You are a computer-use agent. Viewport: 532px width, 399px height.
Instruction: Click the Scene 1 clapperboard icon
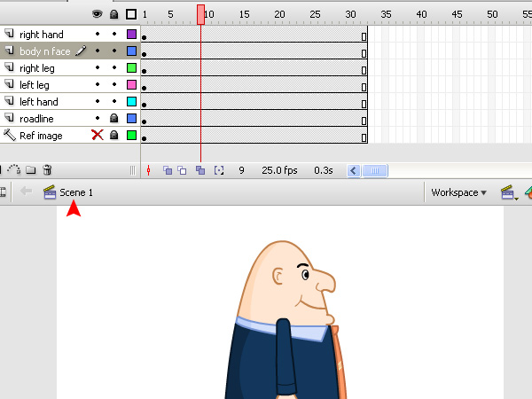(50, 192)
